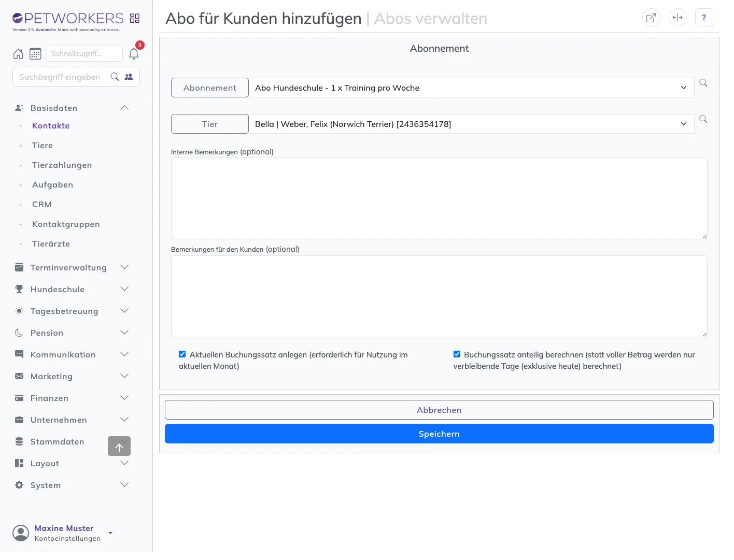This screenshot has width=734, height=560.
Task: Follow the aninova link under logo
Action: 110,30
